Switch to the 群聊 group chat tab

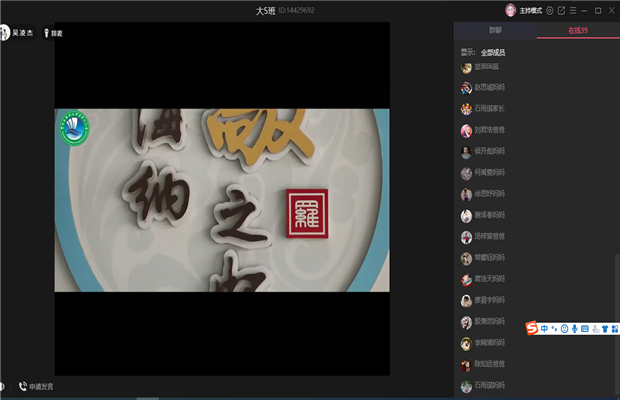495,32
